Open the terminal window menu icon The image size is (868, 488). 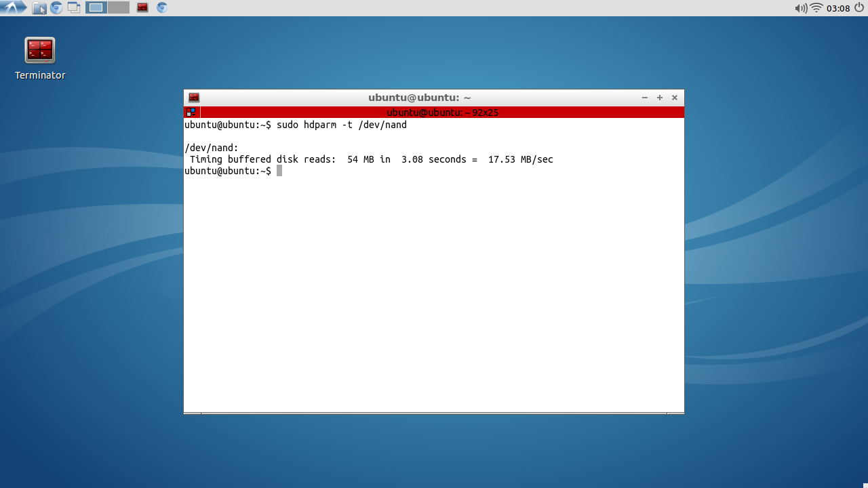tap(194, 98)
